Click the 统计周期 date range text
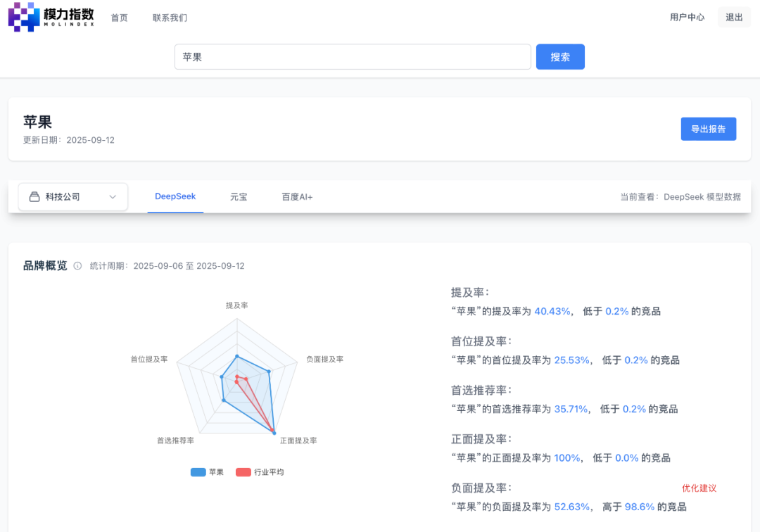Image resolution: width=760 pixels, height=532 pixels. (x=167, y=266)
